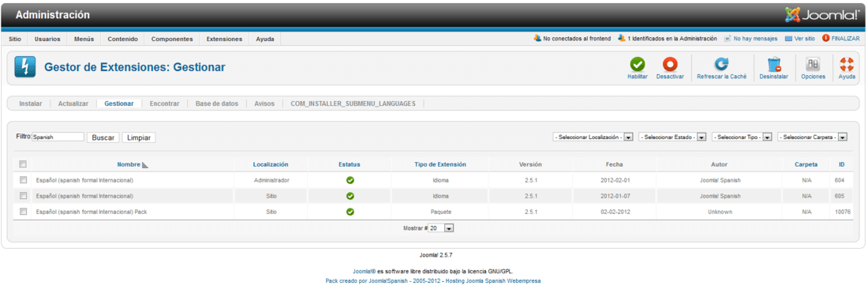The width and height of the screenshot is (868, 286).
Task: Switch to the Avisos tab
Action: tap(264, 103)
